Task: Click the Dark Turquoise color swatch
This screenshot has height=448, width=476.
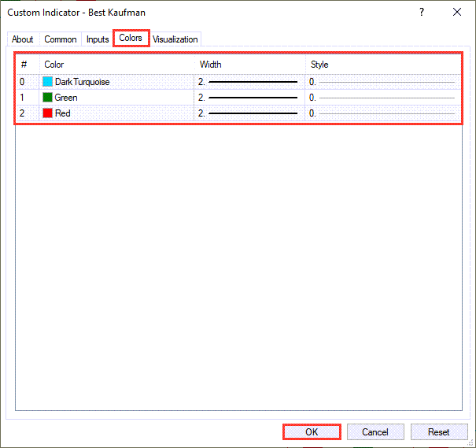Action: (x=47, y=82)
